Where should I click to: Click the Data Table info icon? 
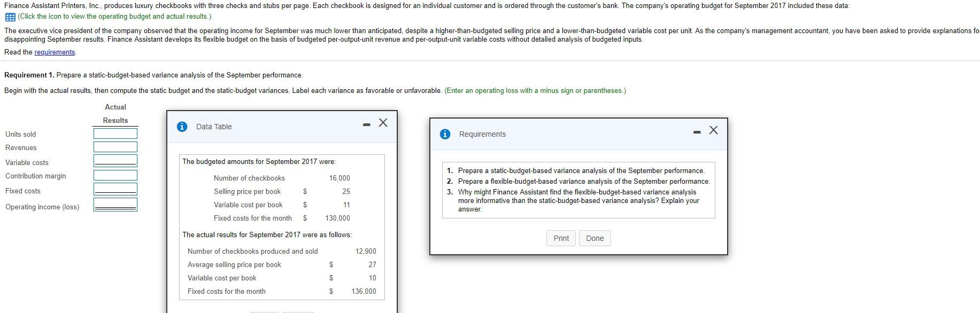click(x=182, y=127)
